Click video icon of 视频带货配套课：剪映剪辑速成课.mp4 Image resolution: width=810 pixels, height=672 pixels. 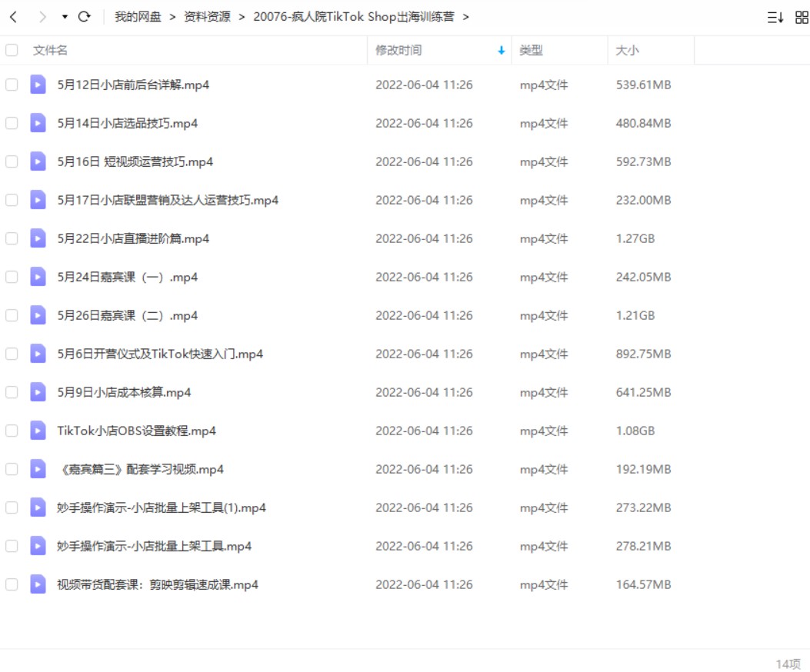pyautogui.click(x=38, y=584)
